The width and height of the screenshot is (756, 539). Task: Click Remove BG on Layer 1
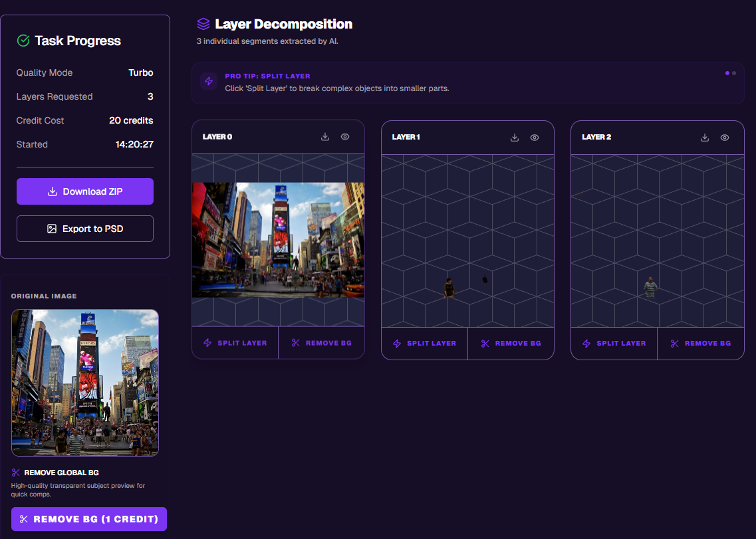pyautogui.click(x=511, y=344)
